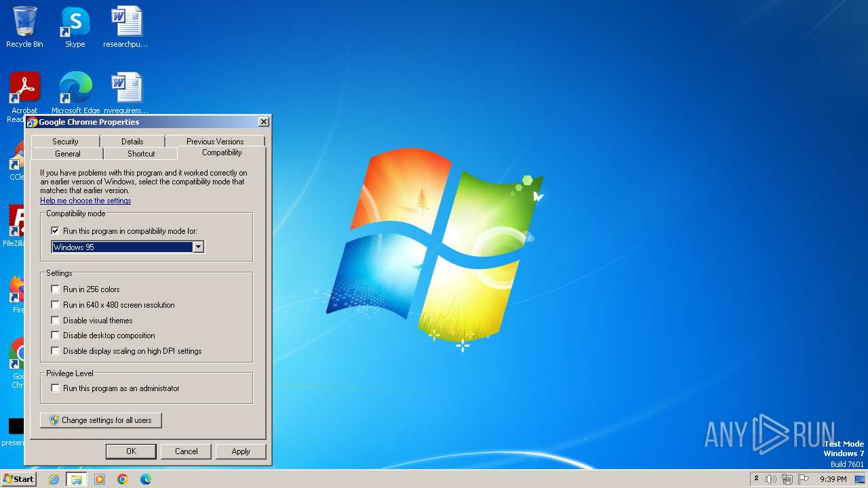Switch to the Details tab

click(x=132, y=141)
